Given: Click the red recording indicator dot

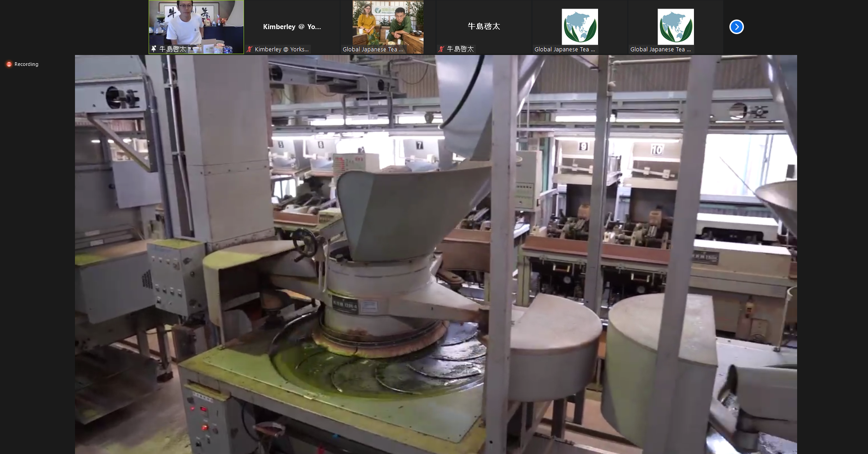Looking at the screenshot, I should (x=9, y=64).
